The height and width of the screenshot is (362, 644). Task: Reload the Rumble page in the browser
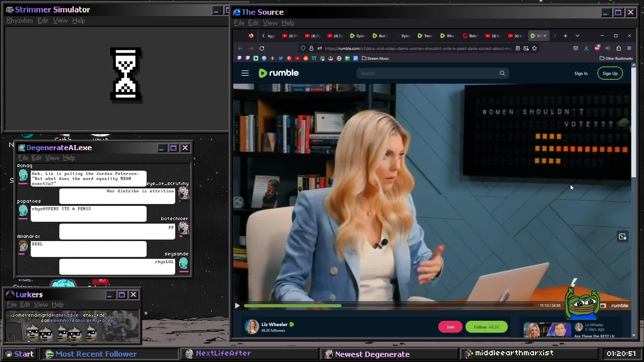coord(262,48)
